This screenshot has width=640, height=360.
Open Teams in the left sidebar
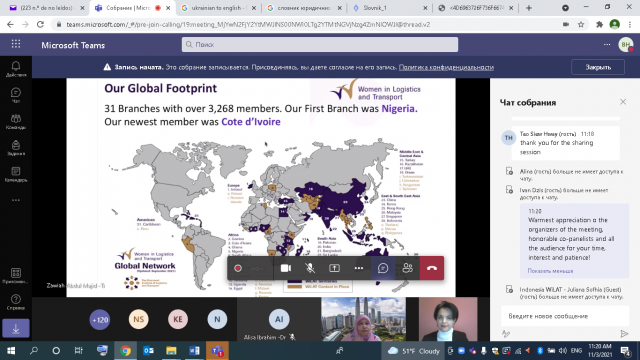click(16, 122)
